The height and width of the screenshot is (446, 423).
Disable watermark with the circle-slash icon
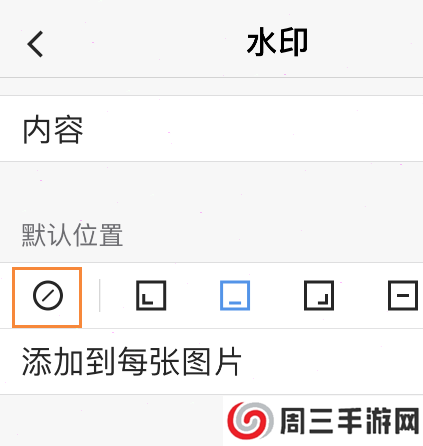click(x=48, y=296)
